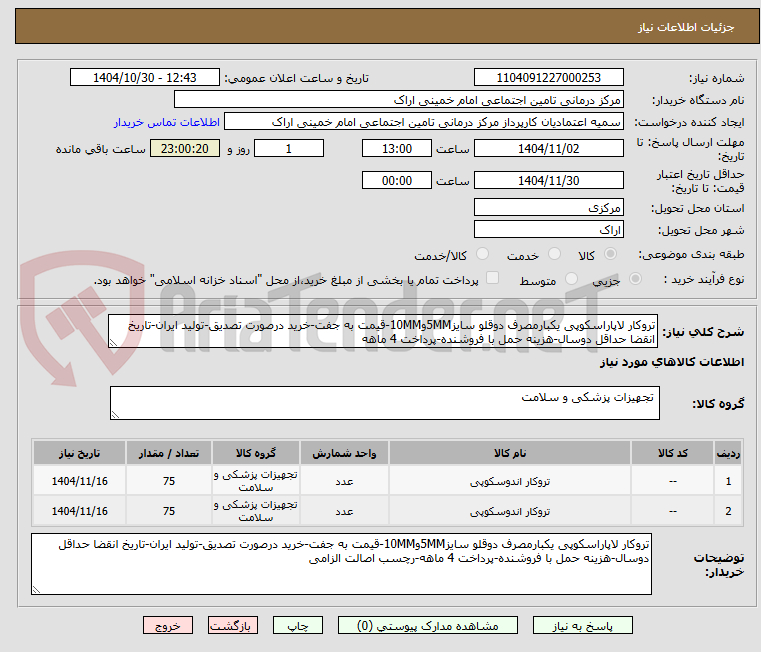This screenshot has height=652, width=761.
Task: Open اطلاعات تماس خریدار link
Action: click(167, 122)
